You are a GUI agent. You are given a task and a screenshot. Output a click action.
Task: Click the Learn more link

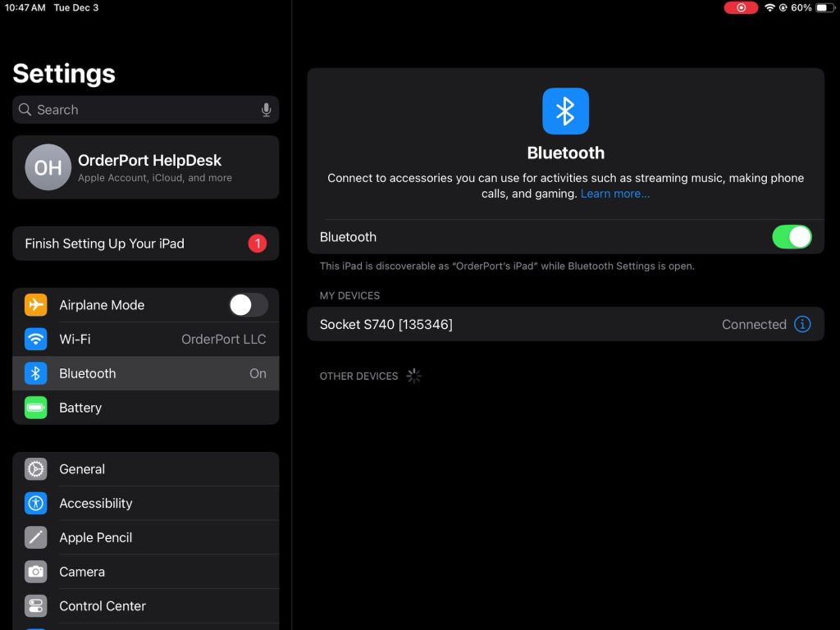tap(614, 194)
